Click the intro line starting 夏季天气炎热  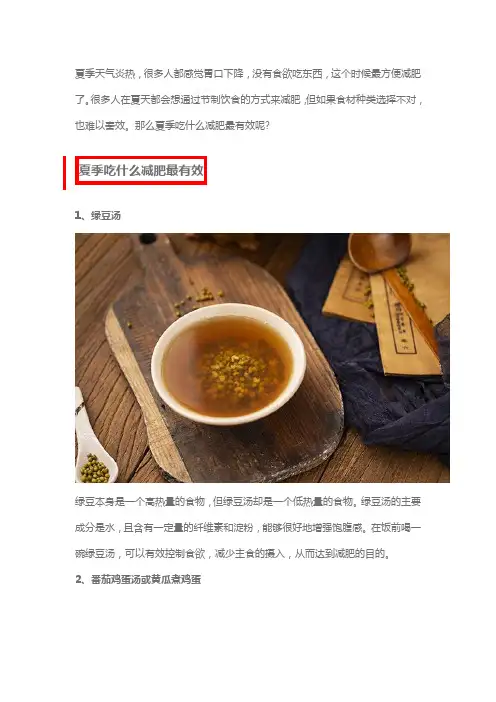(x=248, y=73)
